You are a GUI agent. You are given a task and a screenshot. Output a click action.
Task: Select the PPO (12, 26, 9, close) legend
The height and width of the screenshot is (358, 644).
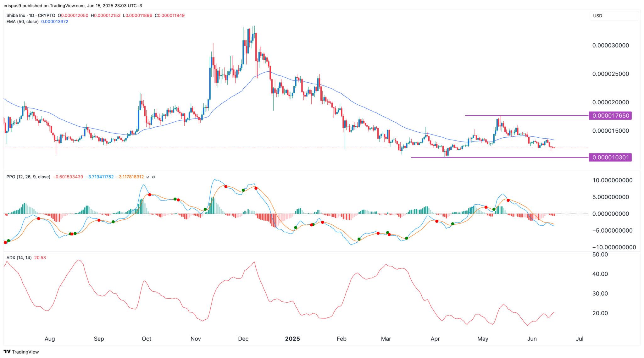(x=28, y=177)
